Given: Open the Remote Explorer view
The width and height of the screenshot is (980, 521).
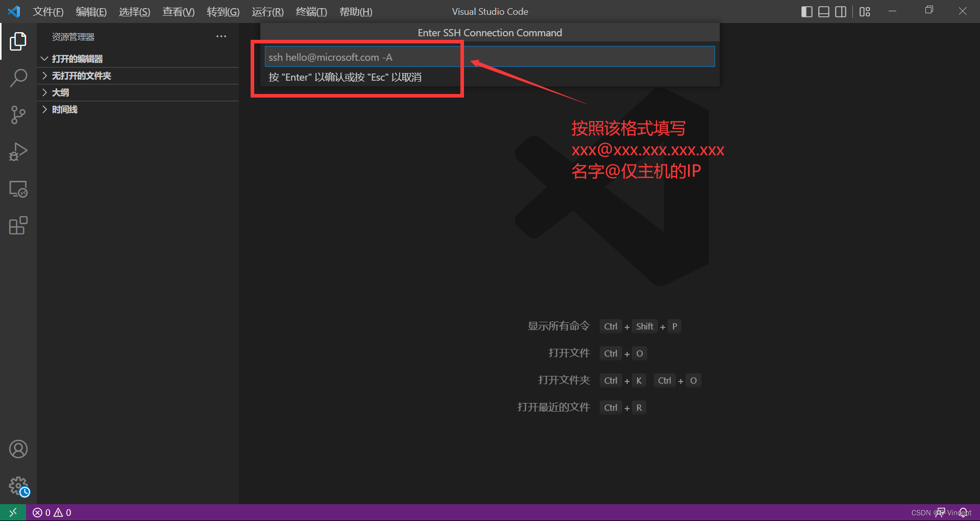Looking at the screenshot, I should (x=18, y=188).
